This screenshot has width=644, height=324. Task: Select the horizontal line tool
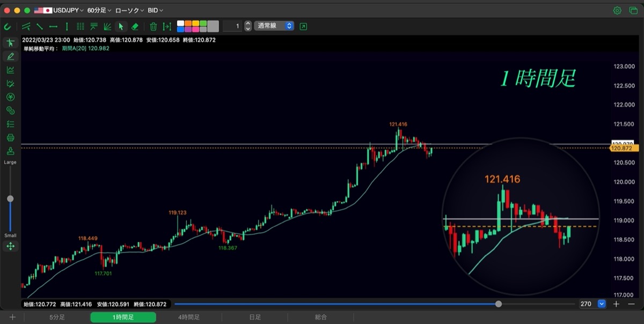click(53, 26)
